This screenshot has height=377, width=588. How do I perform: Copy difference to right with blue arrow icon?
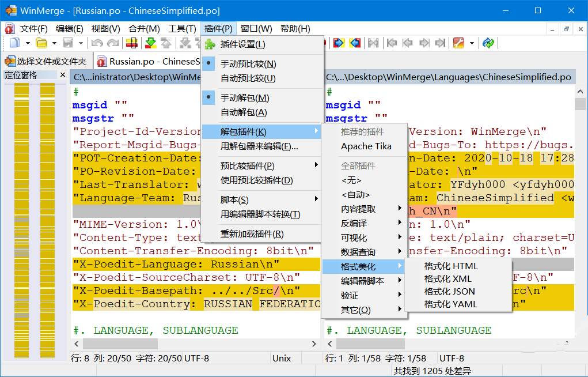[x=338, y=43]
